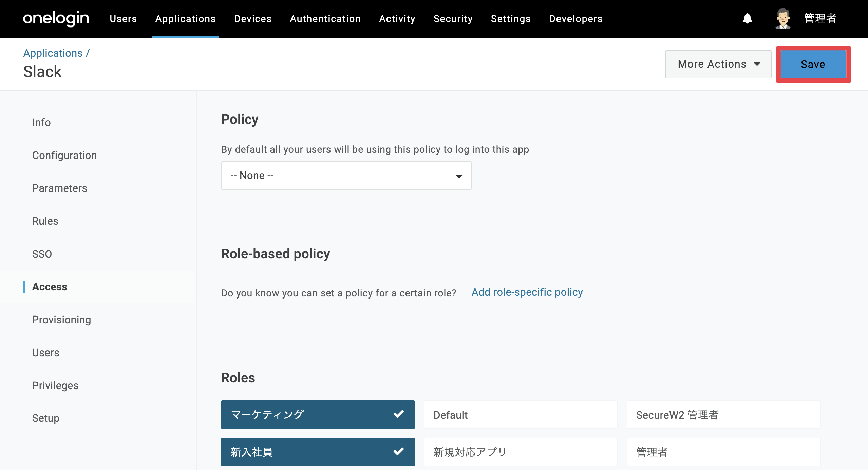Select the SecureW2 管理者 role

(x=723, y=415)
